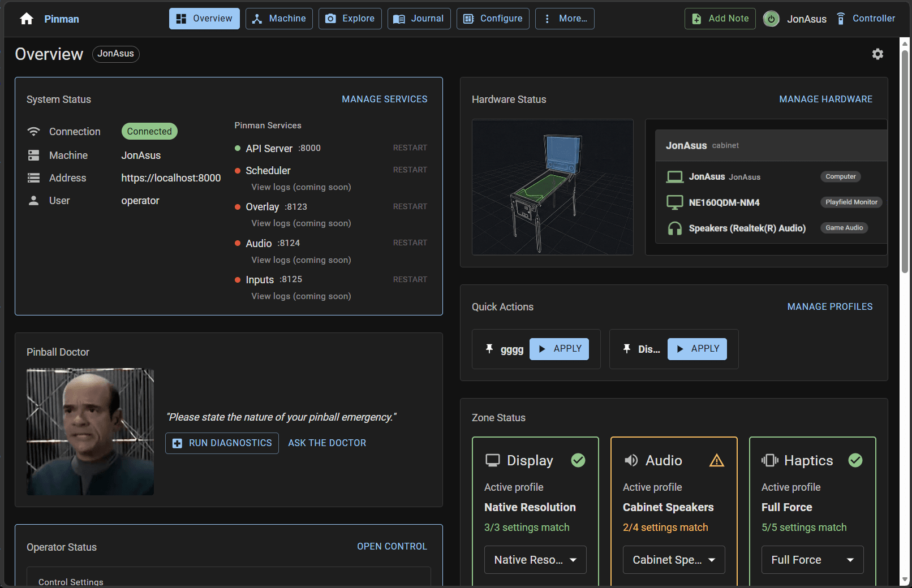Restart the API Server service

click(410, 148)
